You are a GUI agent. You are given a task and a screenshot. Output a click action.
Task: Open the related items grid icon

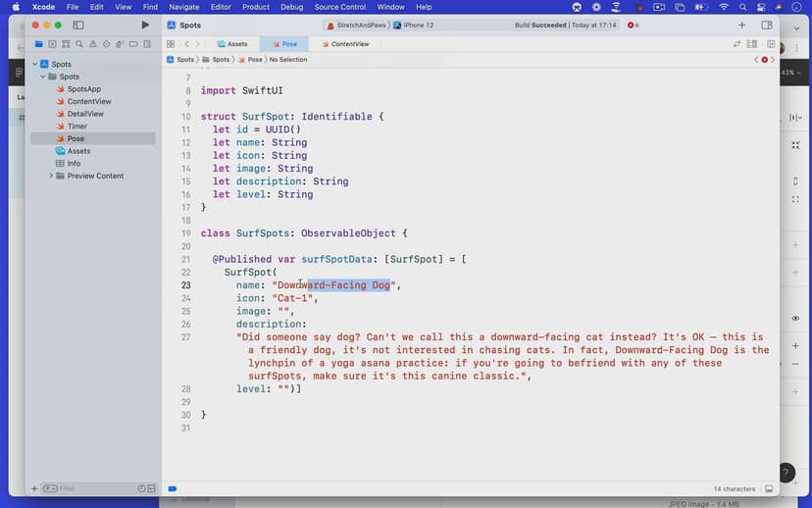click(171, 44)
